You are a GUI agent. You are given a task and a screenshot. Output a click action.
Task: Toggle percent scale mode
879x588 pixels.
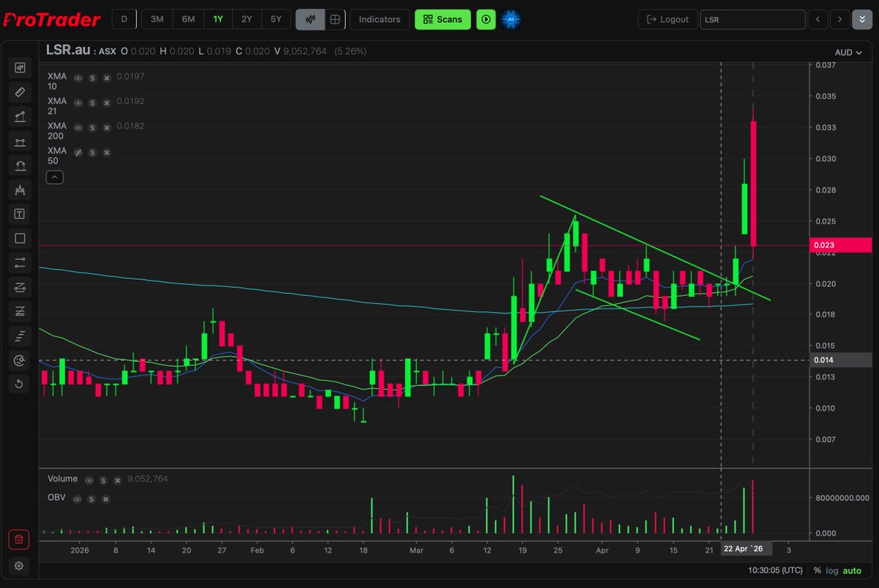pos(817,570)
